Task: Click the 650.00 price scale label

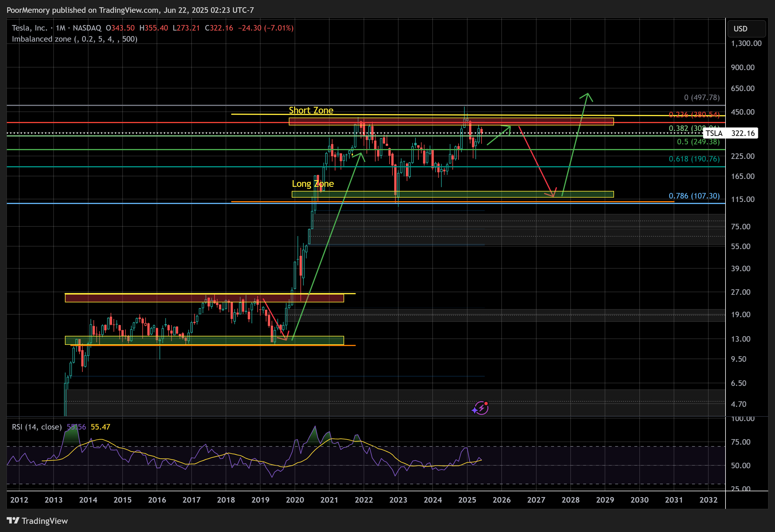Action: 743,88
